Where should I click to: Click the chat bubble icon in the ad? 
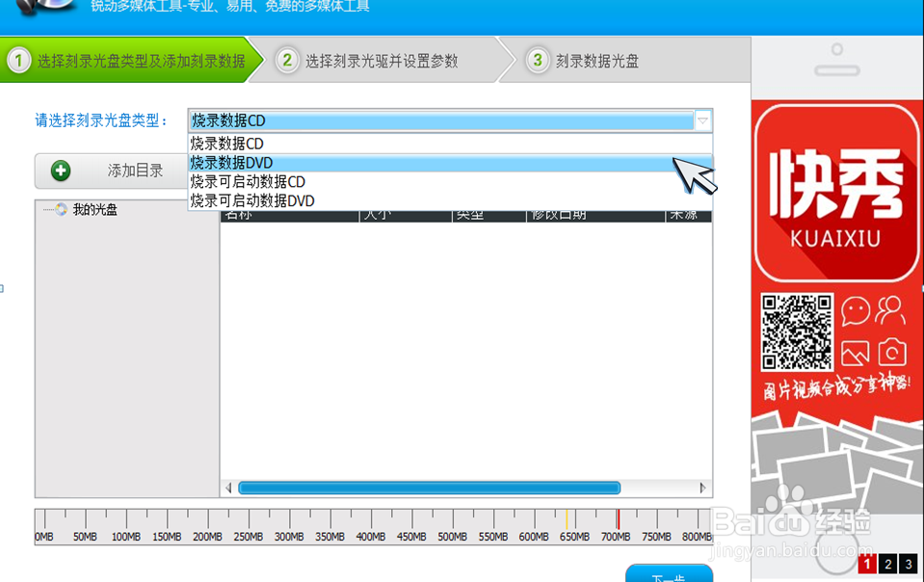(x=855, y=310)
